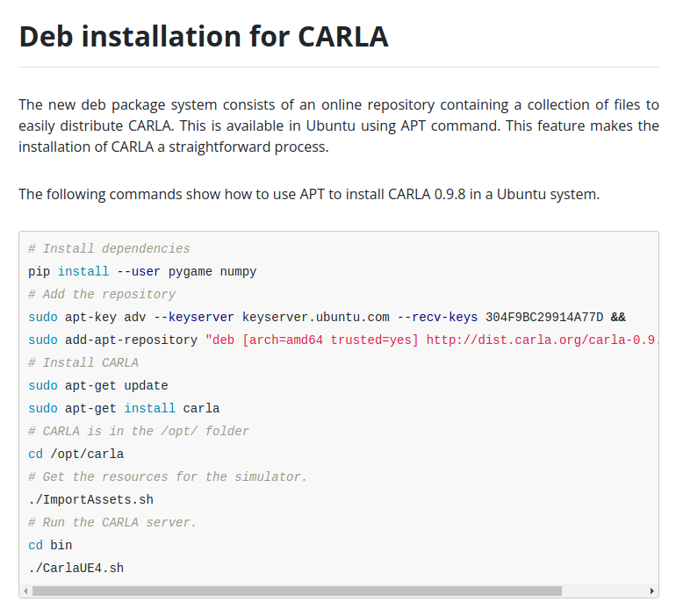Click the "# Install dependencies" comment

109,248
